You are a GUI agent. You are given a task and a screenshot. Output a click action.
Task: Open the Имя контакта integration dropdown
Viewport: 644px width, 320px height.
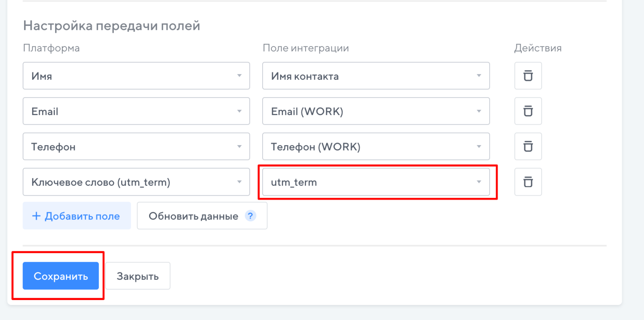pyautogui.click(x=376, y=76)
